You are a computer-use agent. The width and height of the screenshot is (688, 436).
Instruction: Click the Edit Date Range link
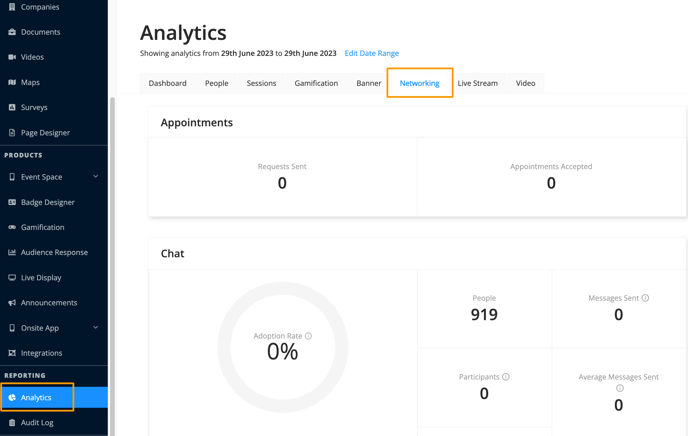click(372, 53)
